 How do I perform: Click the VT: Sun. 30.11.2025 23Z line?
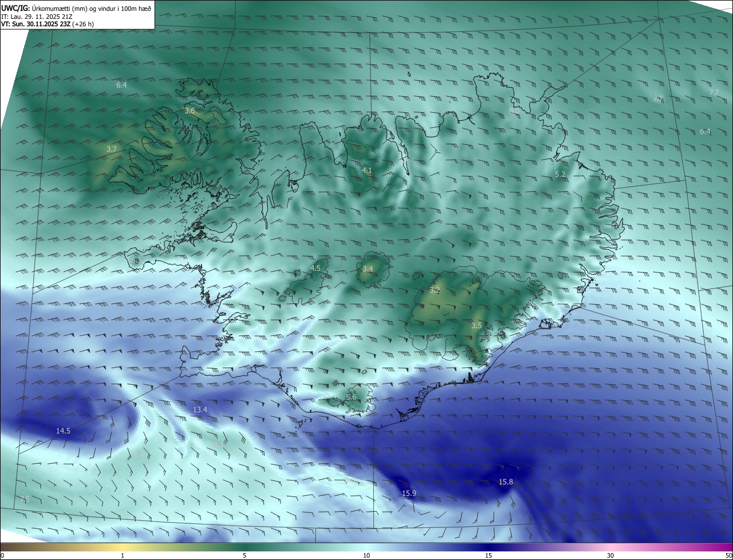(x=48, y=25)
